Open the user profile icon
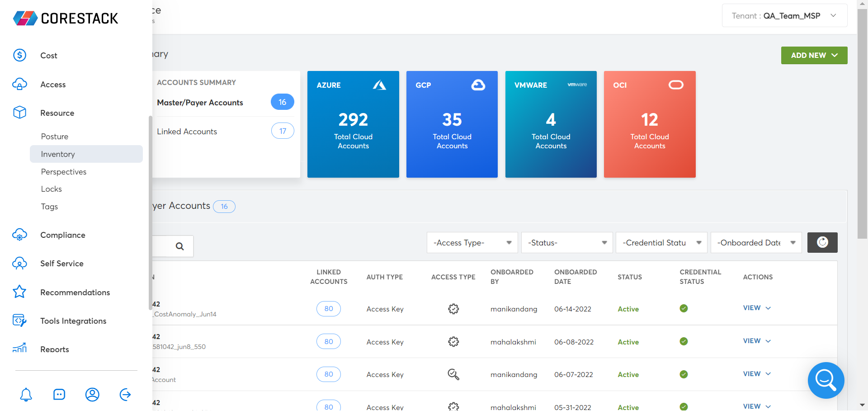 (x=92, y=395)
